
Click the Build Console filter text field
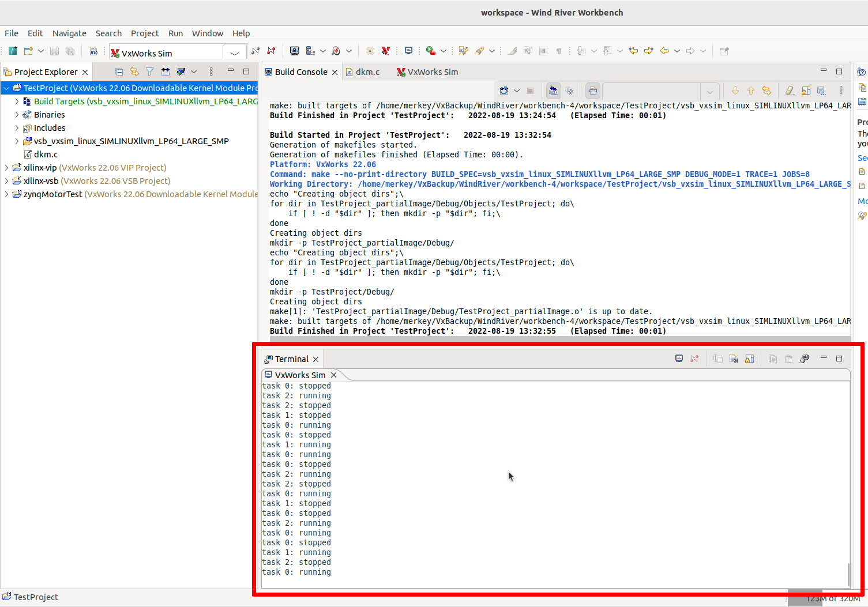pos(651,91)
